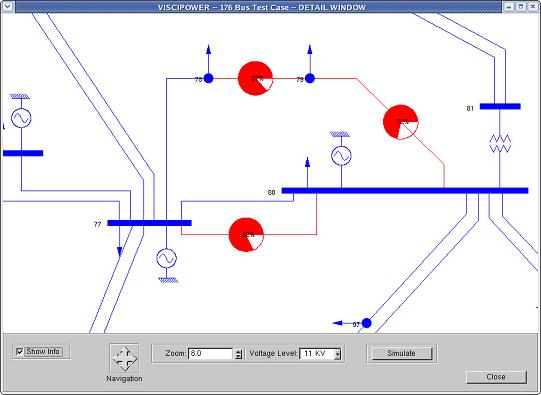
Task: Click the red pie chart on line 77 to 80
Action: pyautogui.click(x=246, y=235)
